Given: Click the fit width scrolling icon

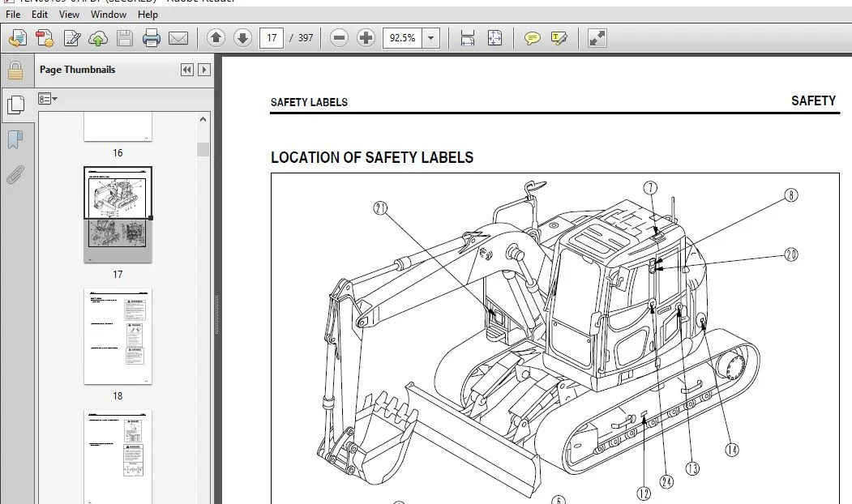Looking at the screenshot, I should coord(467,38).
